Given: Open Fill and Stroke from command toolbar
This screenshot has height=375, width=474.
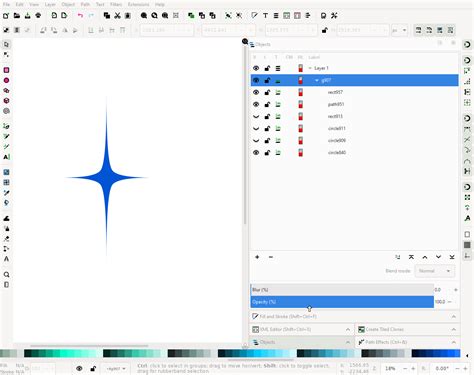Looking at the screenshot, I should tap(255, 15).
